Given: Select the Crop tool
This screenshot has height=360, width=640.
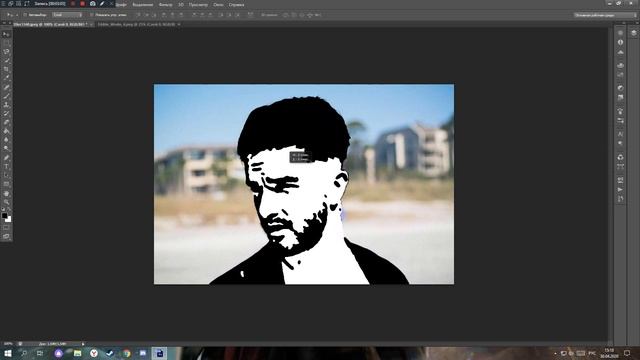Looking at the screenshot, I should pyautogui.click(x=6, y=69).
